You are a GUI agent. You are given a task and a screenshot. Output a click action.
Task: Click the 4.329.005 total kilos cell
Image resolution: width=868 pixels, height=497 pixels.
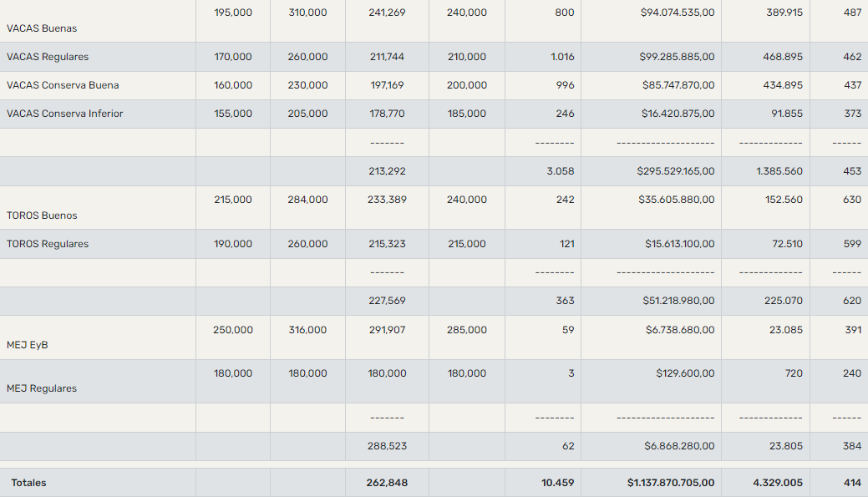pos(776,483)
